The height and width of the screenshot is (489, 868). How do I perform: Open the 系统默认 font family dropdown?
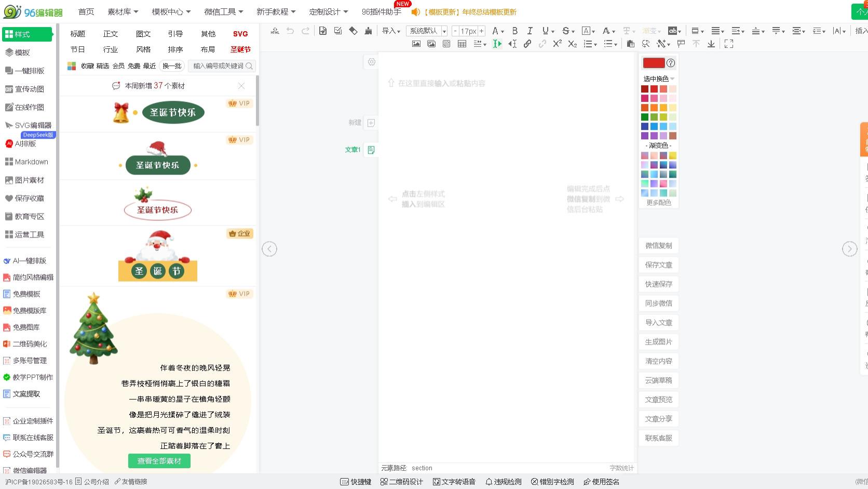click(425, 31)
